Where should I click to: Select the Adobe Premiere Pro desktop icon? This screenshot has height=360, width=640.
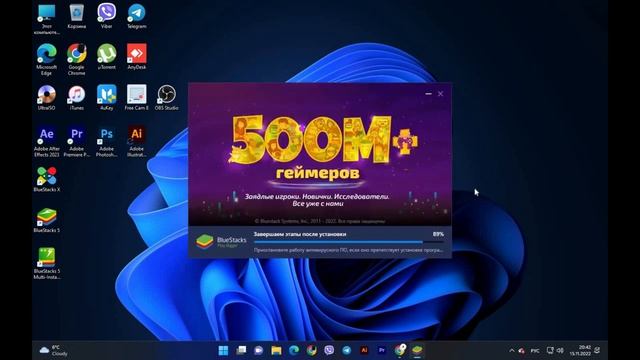[x=77, y=142]
